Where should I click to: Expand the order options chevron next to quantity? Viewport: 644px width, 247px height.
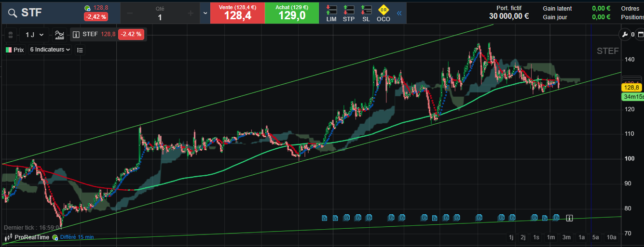(206, 13)
